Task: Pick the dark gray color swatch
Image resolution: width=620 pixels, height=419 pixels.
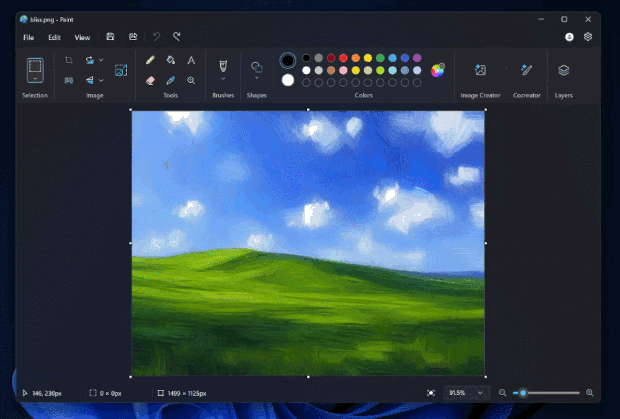Action: pos(319,58)
